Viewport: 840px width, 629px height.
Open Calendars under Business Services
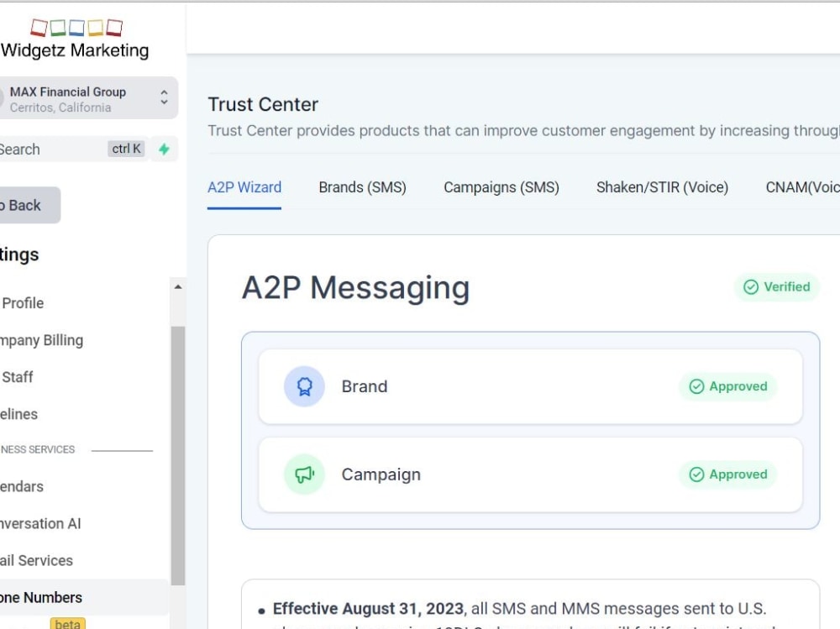tap(22, 486)
